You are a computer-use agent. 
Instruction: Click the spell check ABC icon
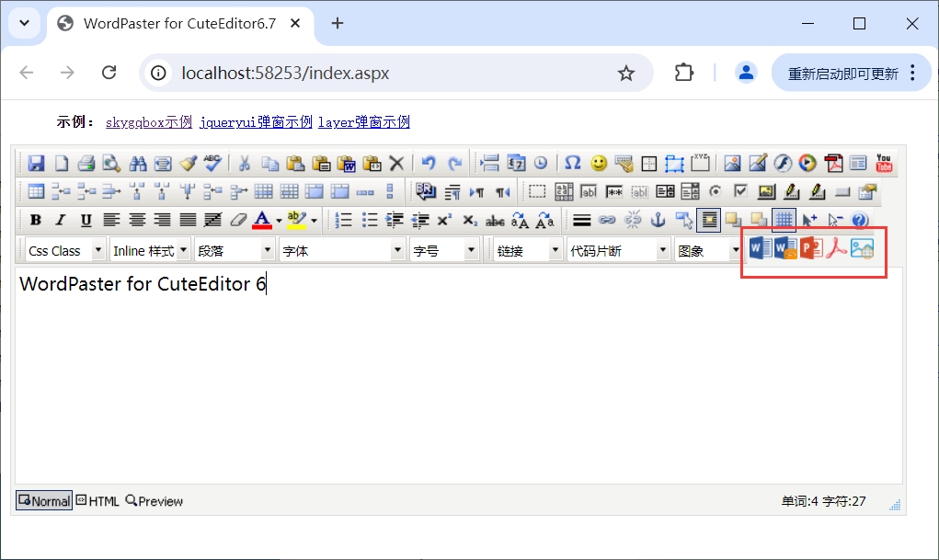(x=213, y=164)
